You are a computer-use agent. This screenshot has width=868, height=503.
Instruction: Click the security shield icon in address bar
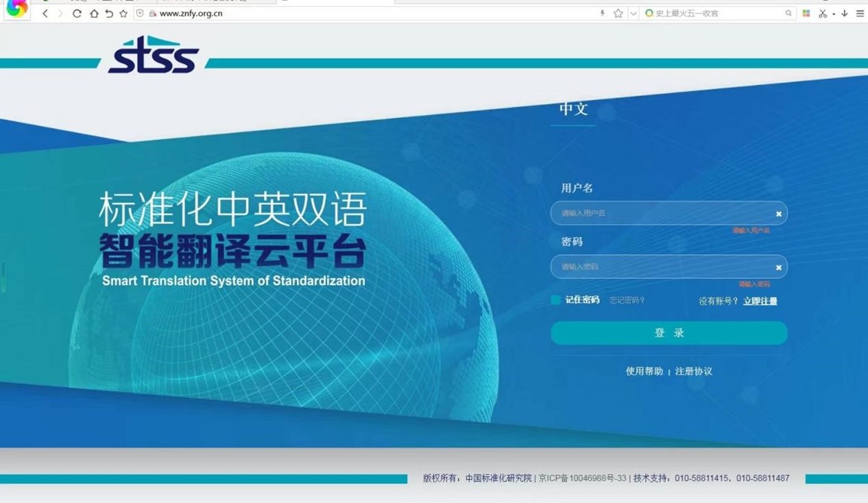point(140,14)
